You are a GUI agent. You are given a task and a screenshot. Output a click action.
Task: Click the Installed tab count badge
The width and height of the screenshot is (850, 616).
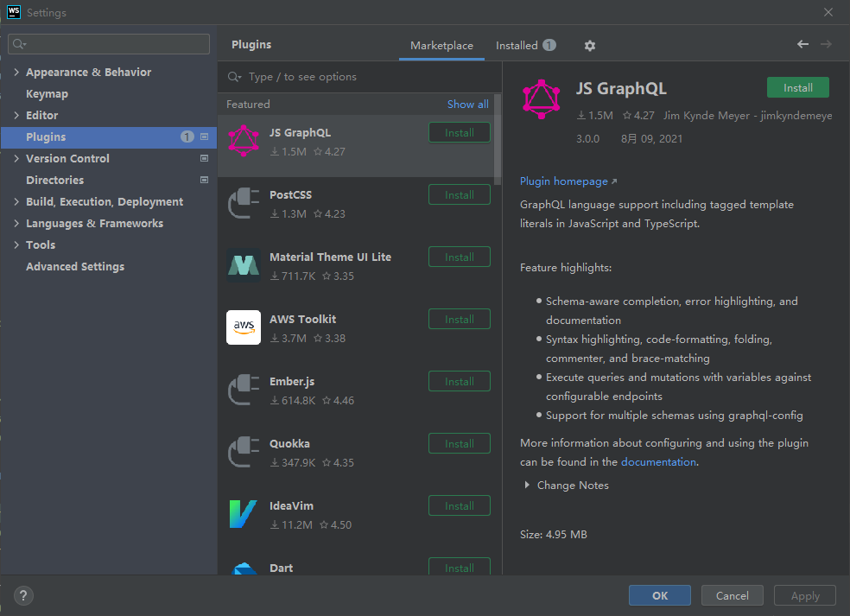[x=549, y=45]
